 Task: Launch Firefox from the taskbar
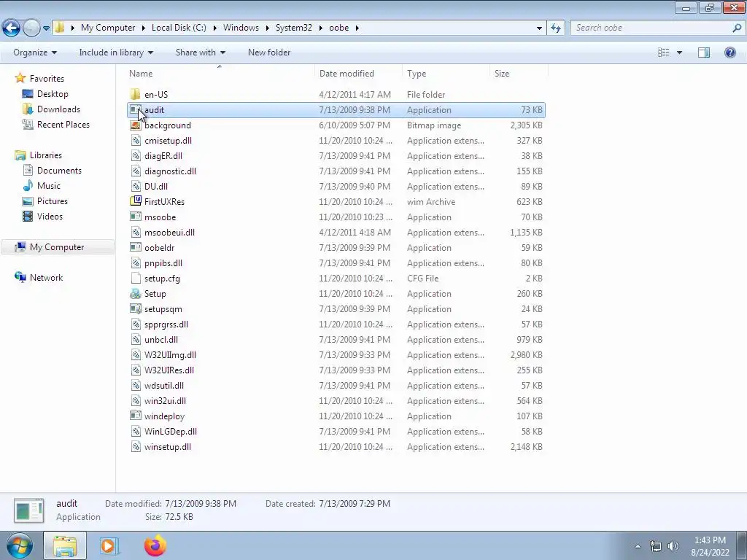tap(155, 545)
